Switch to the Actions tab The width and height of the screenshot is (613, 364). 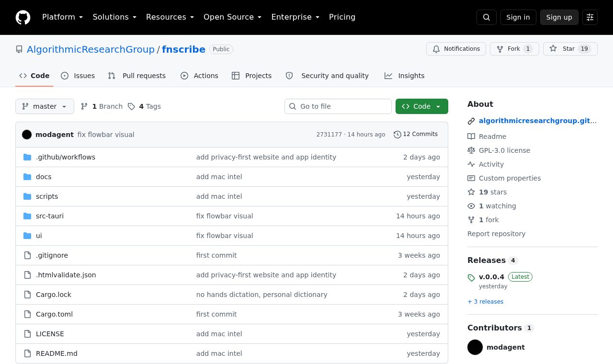click(x=199, y=76)
